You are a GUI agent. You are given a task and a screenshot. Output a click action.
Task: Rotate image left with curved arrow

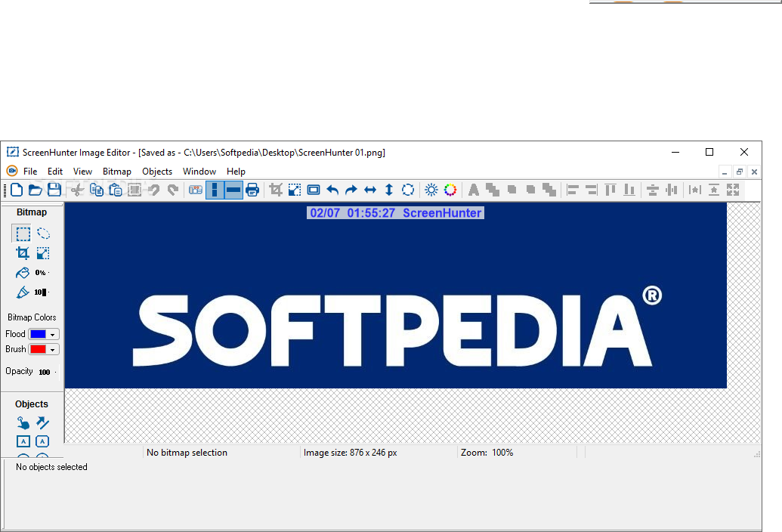tap(332, 190)
